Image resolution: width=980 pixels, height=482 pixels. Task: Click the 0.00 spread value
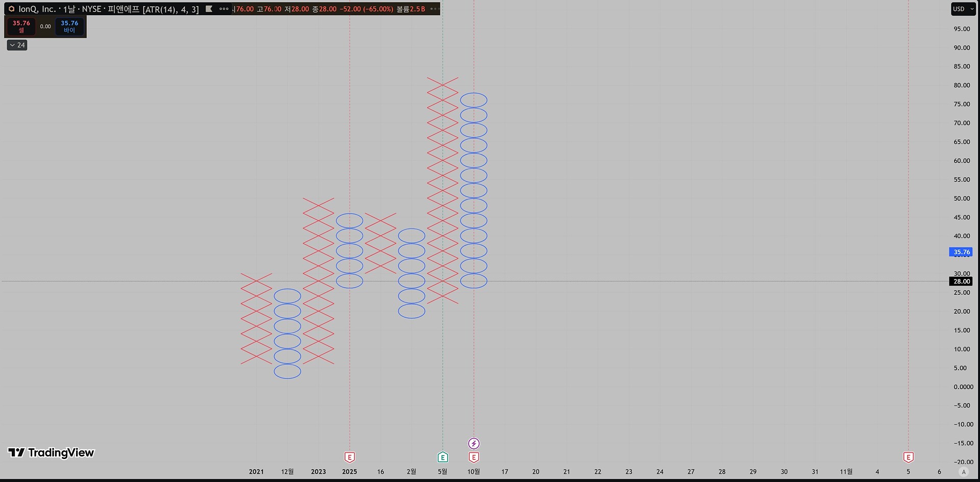click(45, 27)
